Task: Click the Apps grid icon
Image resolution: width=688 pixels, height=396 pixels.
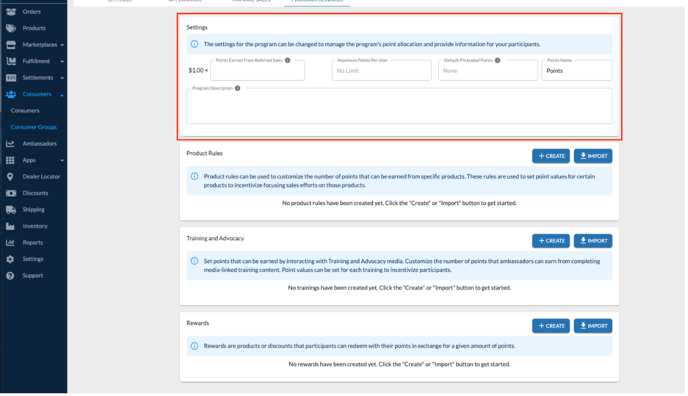Action: click(10, 161)
